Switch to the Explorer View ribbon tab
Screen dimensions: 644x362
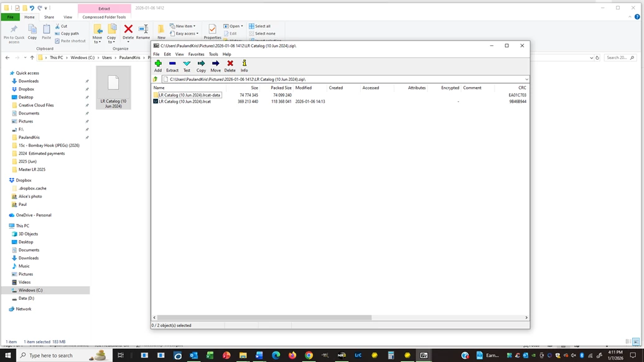click(x=68, y=17)
